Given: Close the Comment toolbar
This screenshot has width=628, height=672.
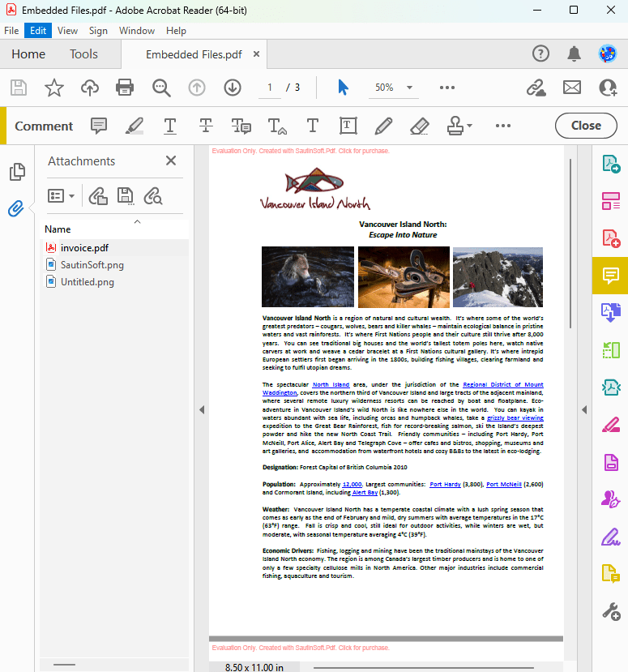Looking at the screenshot, I should point(586,126).
